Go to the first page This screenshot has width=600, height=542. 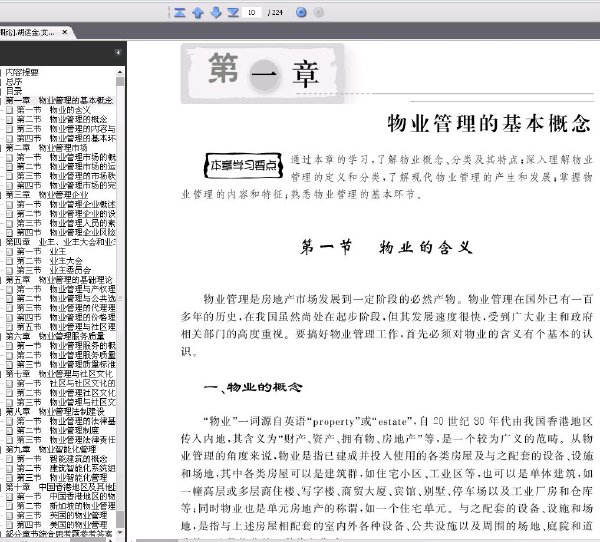tap(179, 12)
